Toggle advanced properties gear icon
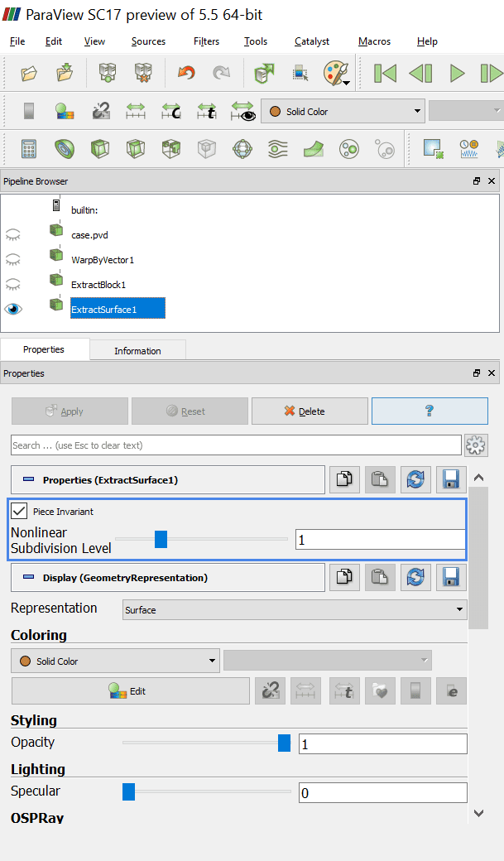The image size is (504, 861). [x=476, y=445]
